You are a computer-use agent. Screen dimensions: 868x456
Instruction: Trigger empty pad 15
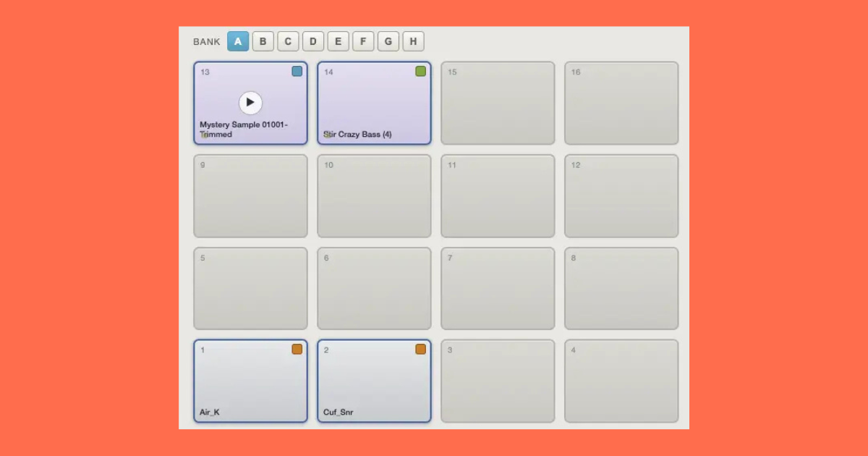click(x=498, y=103)
